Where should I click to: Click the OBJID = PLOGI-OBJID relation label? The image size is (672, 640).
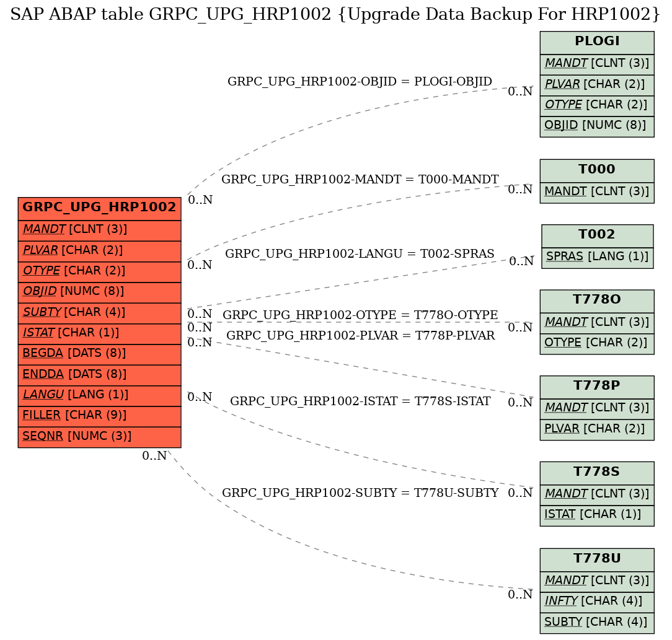pos(360,81)
